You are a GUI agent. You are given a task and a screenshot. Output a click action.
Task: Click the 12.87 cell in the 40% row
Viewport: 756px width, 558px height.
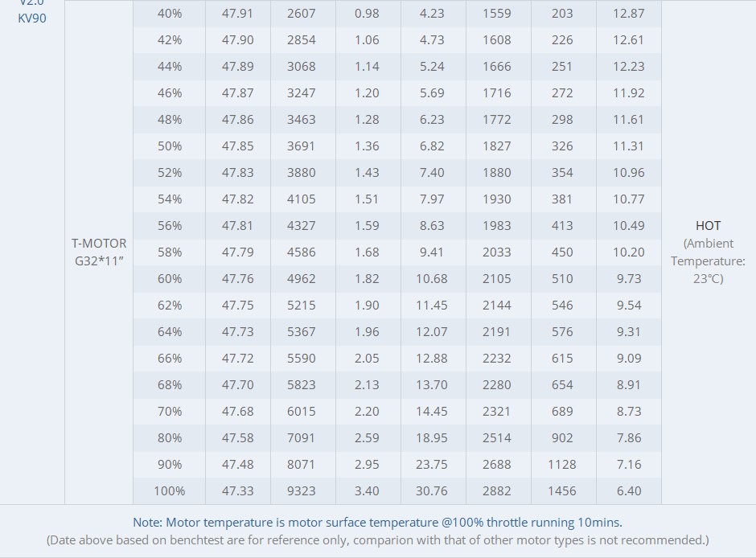(x=628, y=13)
